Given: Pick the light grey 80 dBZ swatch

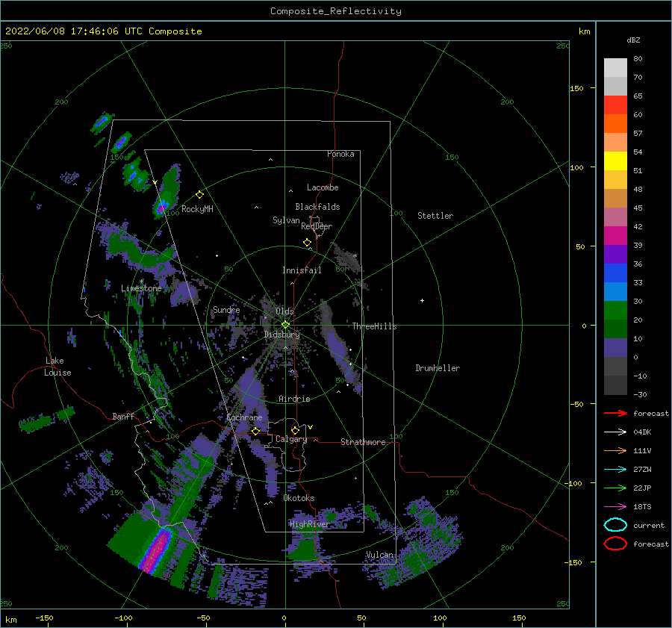Looking at the screenshot, I should 615,67.
